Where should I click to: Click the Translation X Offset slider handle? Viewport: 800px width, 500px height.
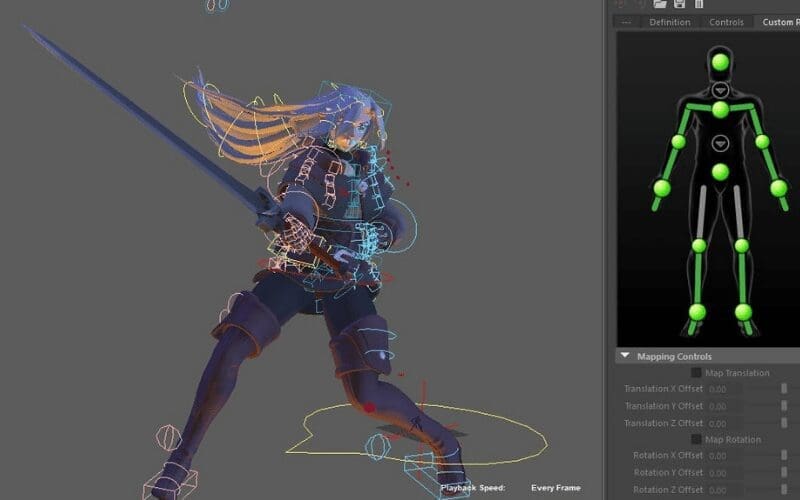[784, 389]
